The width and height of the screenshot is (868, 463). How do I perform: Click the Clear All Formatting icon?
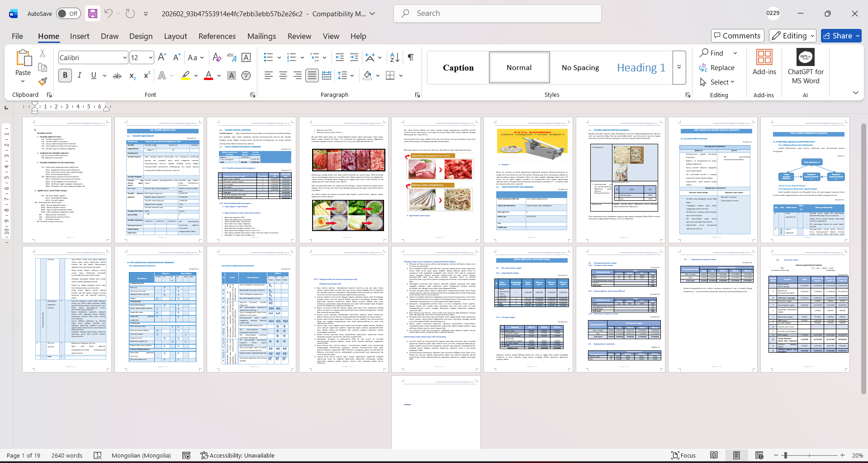click(x=217, y=57)
